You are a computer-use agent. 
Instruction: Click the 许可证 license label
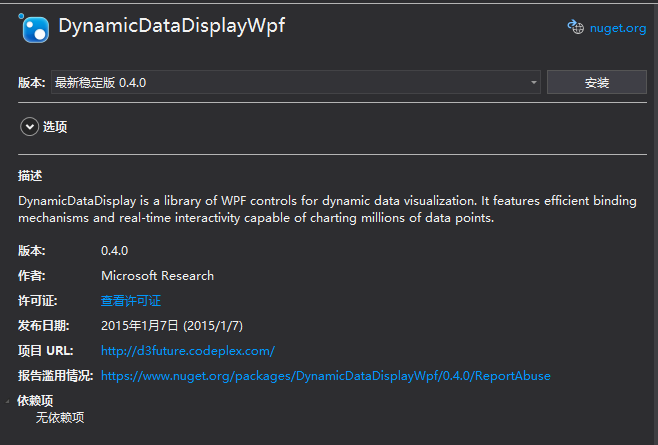click(37, 301)
